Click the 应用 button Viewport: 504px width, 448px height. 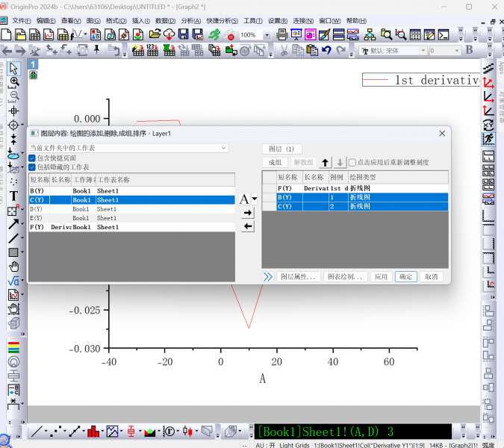[x=381, y=277]
